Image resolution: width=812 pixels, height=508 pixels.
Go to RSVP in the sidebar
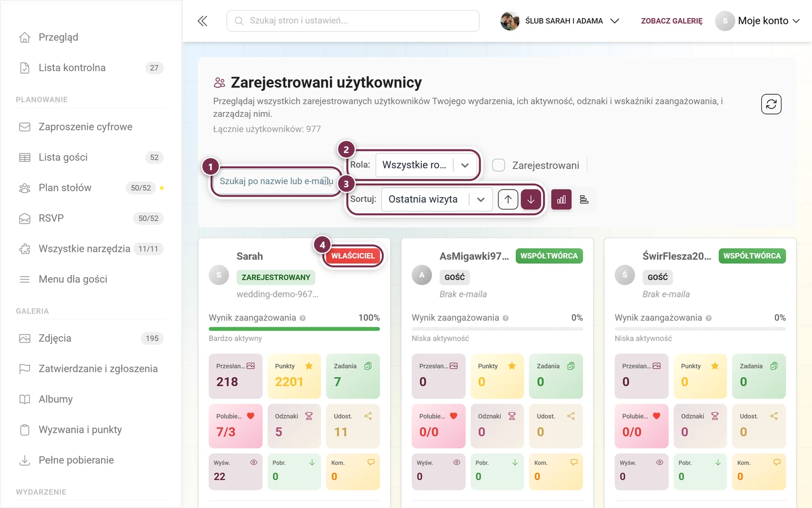91,218
